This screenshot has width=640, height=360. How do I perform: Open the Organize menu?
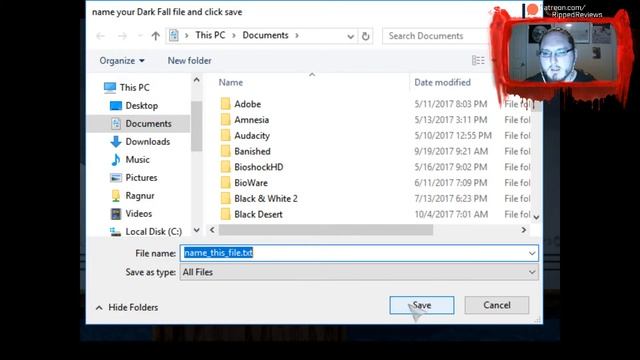click(122, 61)
